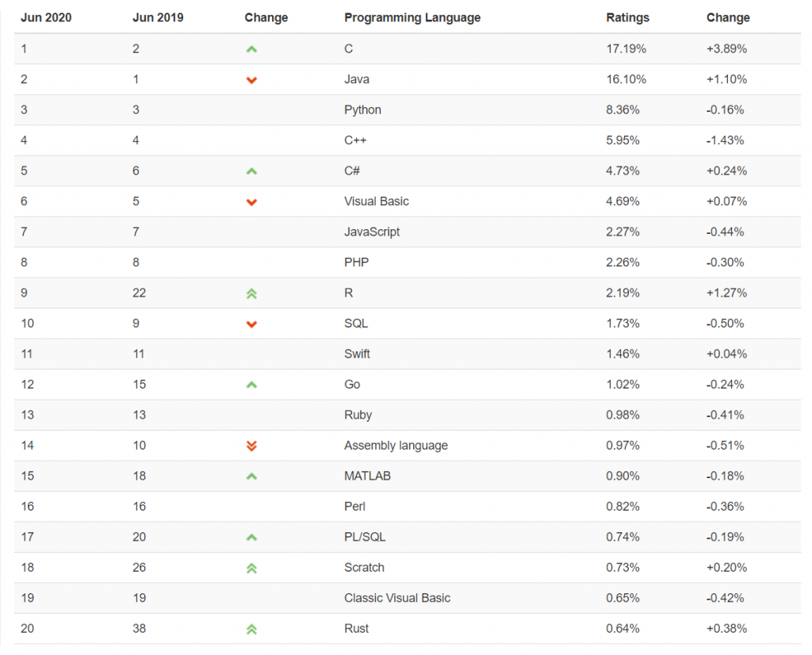Select the JavaScript language name
The image size is (812, 655).
[372, 232]
